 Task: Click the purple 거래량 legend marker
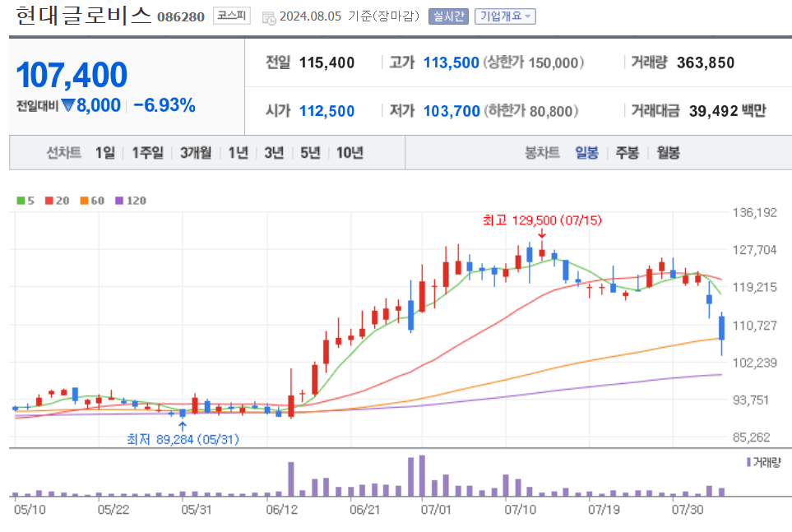(748, 462)
